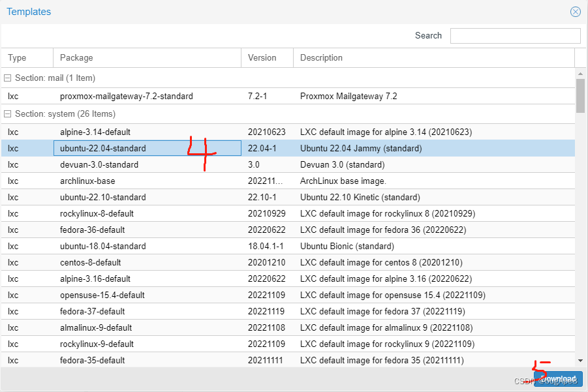Sort by the Type column header
Viewport: 588px width, 392px height.
27,57
